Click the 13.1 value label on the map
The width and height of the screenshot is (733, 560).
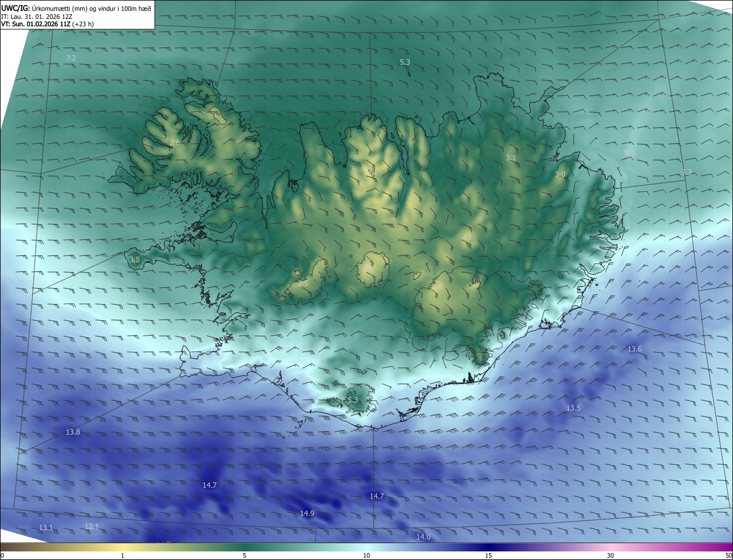pos(46,527)
